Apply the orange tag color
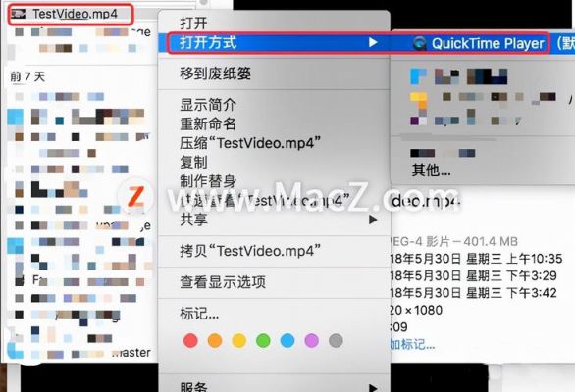 [215, 341]
